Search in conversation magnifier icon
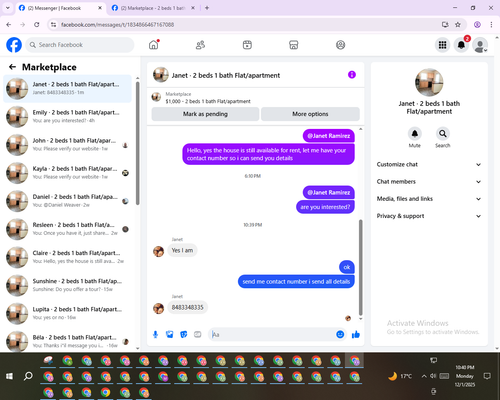 pyautogui.click(x=442, y=134)
